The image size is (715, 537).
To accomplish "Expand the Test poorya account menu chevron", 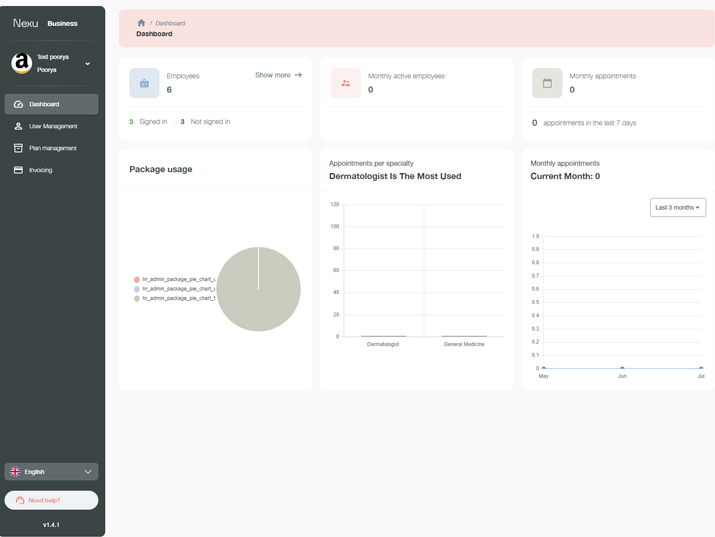I will coord(88,64).
